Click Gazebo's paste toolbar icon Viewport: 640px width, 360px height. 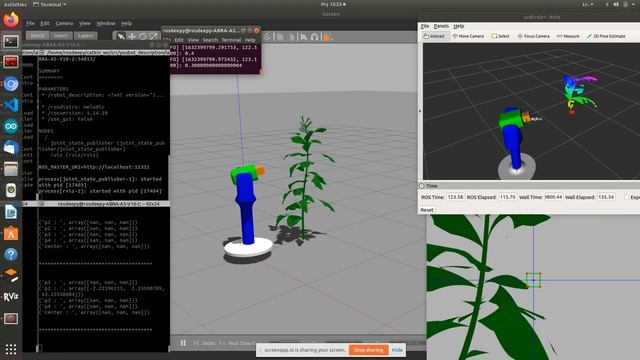coord(291,37)
